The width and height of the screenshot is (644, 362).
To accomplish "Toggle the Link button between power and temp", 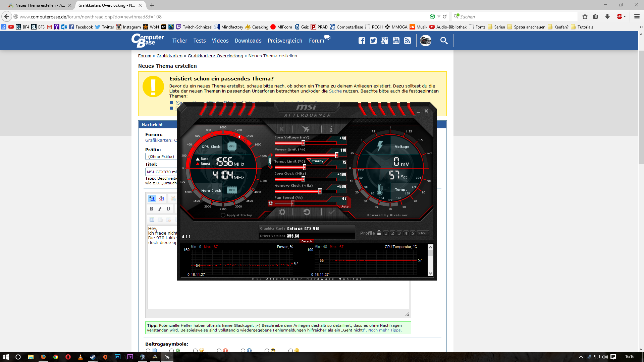I will click(270, 162).
